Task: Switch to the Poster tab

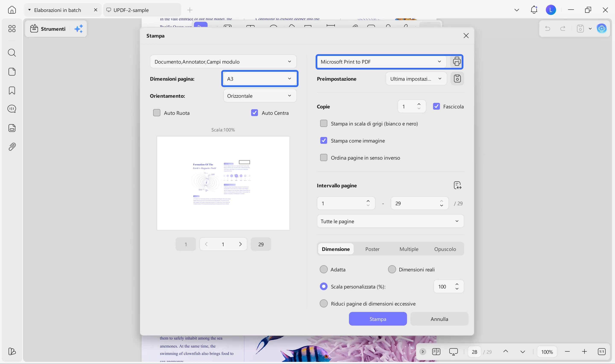Action: tap(372, 249)
